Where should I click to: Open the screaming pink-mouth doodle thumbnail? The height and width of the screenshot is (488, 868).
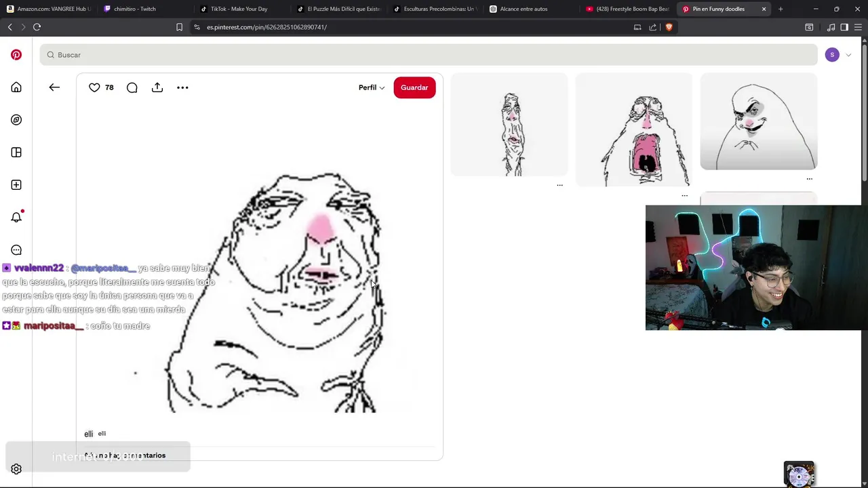pyautogui.click(x=633, y=129)
